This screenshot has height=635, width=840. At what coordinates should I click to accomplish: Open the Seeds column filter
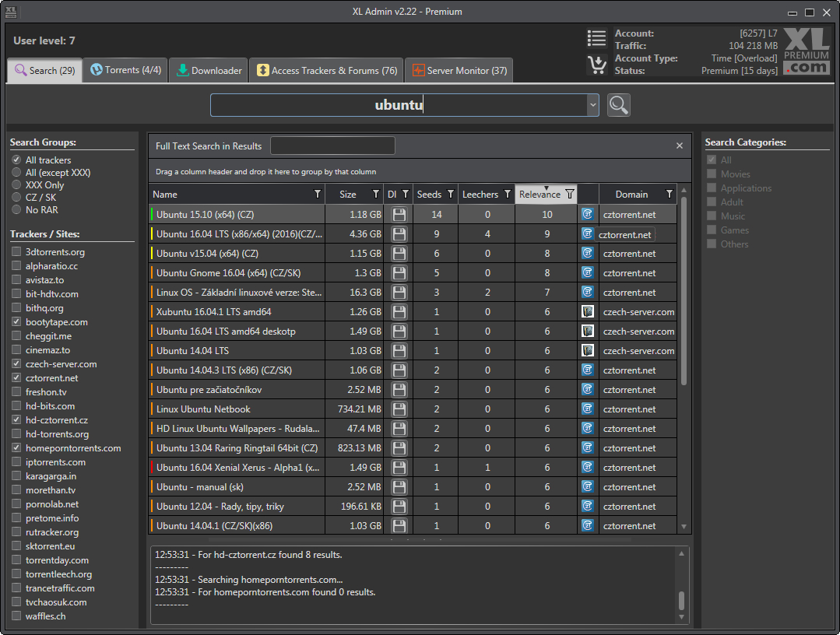tap(451, 194)
